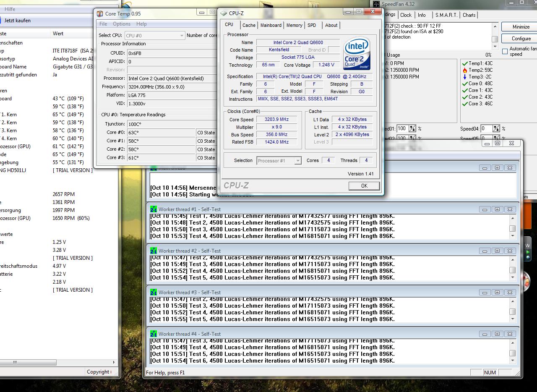The height and width of the screenshot is (392, 537).
Task: Click Worker thread #1 window icon
Action: pyautogui.click(x=154, y=209)
